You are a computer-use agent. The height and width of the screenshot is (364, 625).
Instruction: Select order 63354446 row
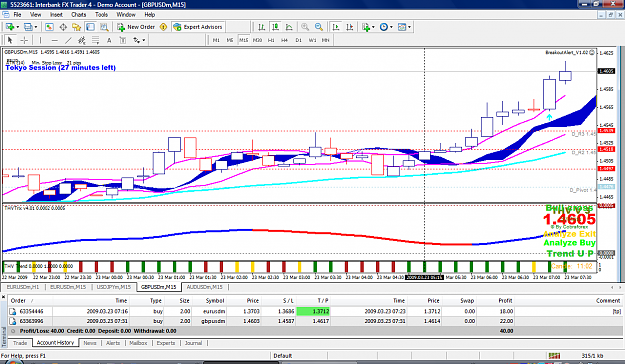click(x=315, y=311)
